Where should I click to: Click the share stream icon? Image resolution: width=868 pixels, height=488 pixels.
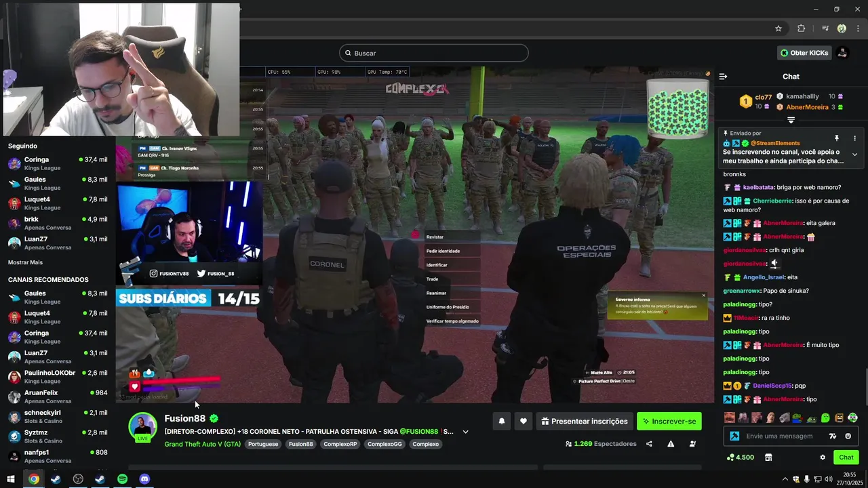coord(649,444)
